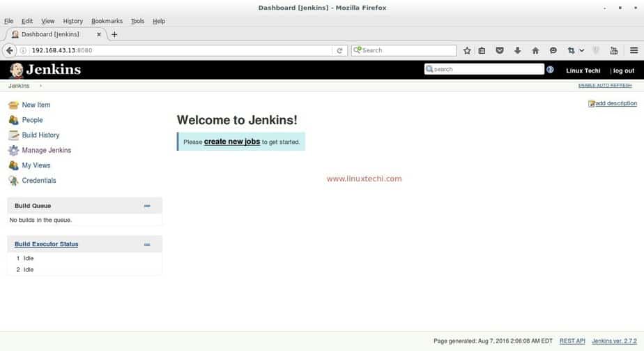The image size is (644, 351).
Task: Click the 'Welcome to Jenkins!' heading
Action: pyautogui.click(x=237, y=120)
